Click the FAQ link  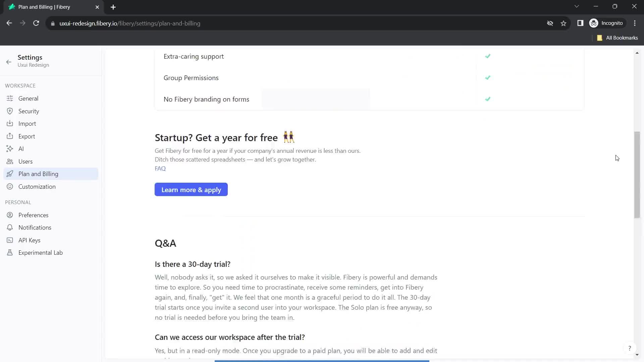[160, 168]
